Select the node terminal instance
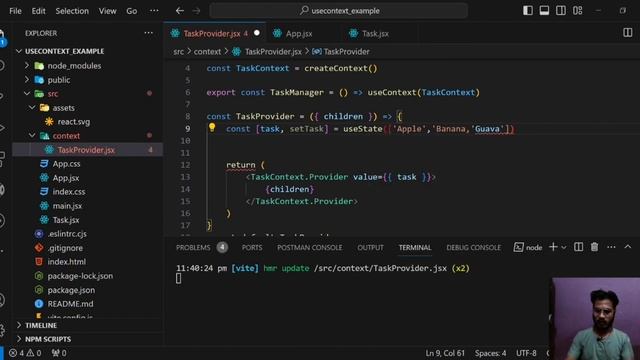640x360 pixels. point(528,247)
